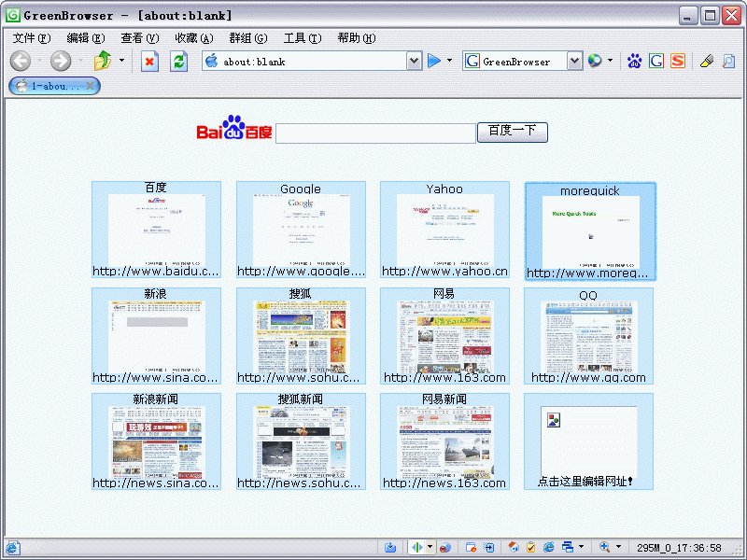Open the address bar dropdown arrow
Image resolution: width=747 pixels, height=560 pixels.
(x=414, y=60)
